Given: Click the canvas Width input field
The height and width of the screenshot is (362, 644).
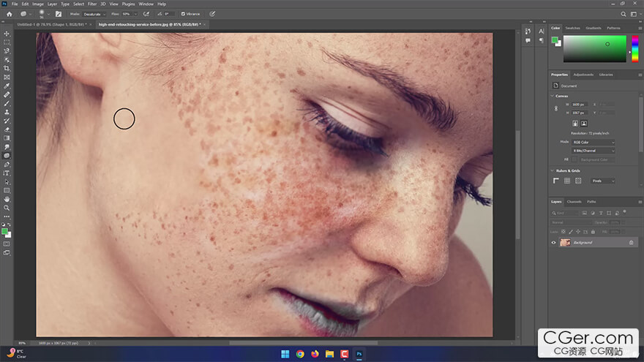Looking at the screenshot, I should (579, 105).
